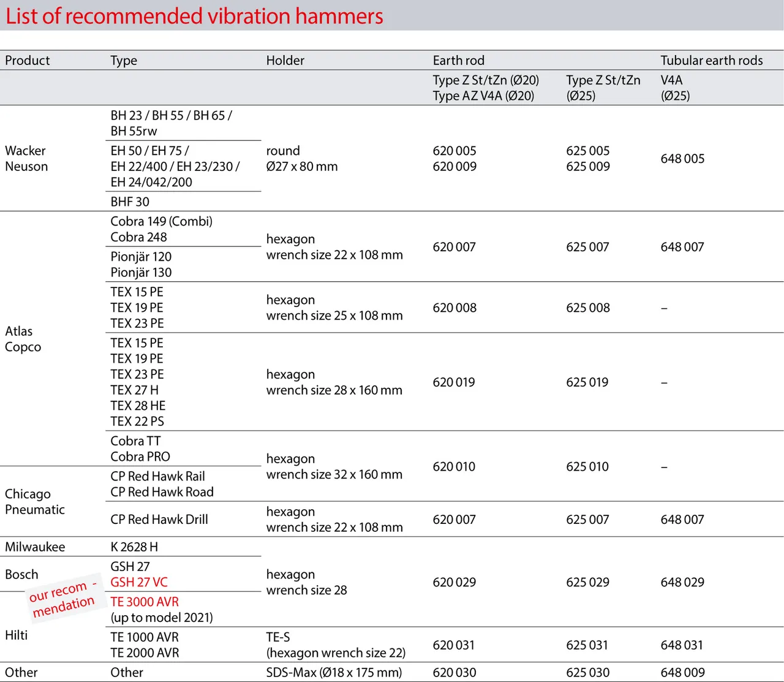Select the "SDS-Max (Ø18 x 175 mm)" holder

(x=334, y=672)
